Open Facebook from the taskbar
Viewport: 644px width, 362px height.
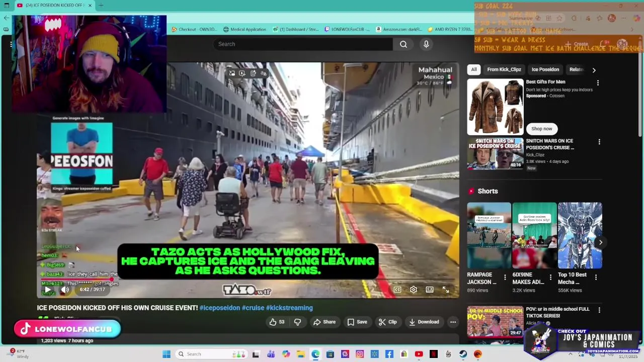[389, 354]
